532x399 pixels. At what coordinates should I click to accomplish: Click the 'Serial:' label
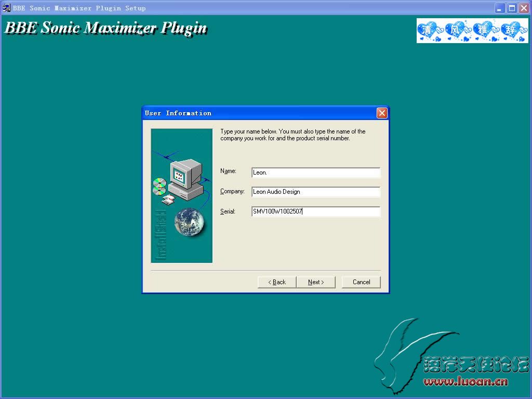tap(228, 211)
